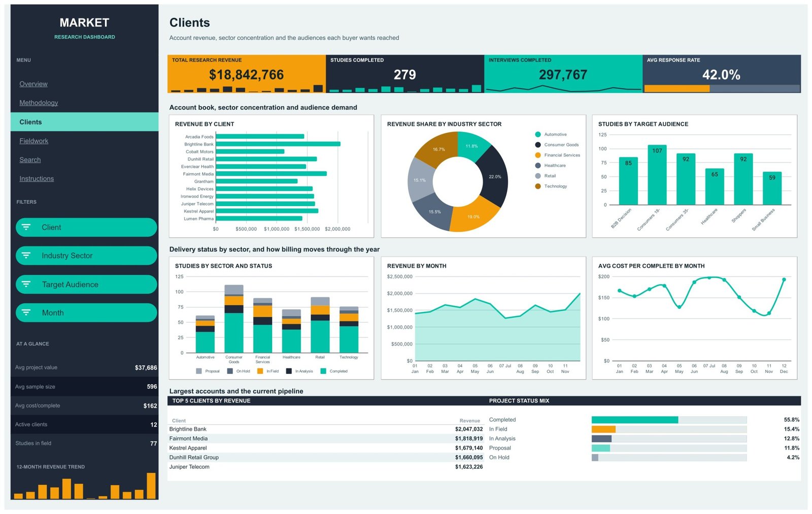The height and width of the screenshot is (514, 812).
Task: Go to the Fieldwork page
Action: (x=33, y=141)
